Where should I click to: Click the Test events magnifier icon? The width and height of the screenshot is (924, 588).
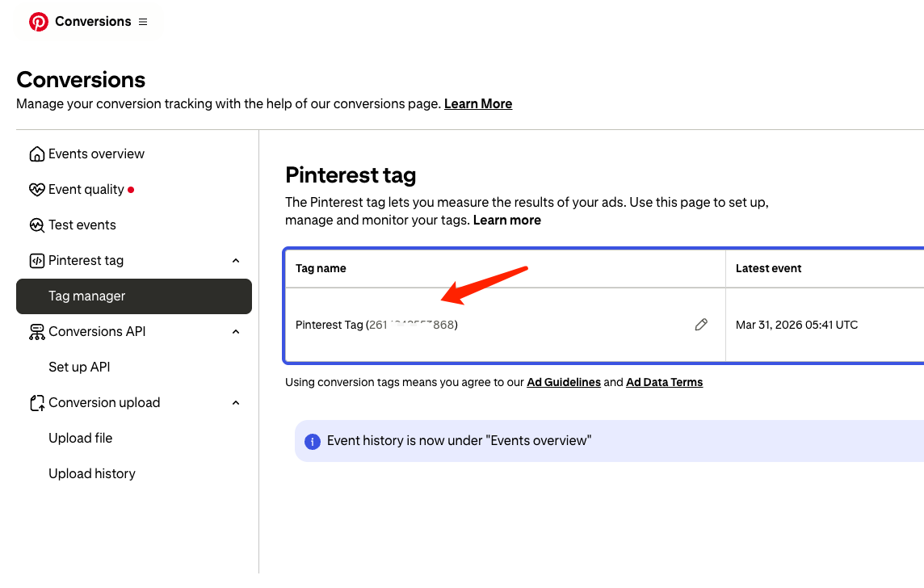[x=36, y=225]
